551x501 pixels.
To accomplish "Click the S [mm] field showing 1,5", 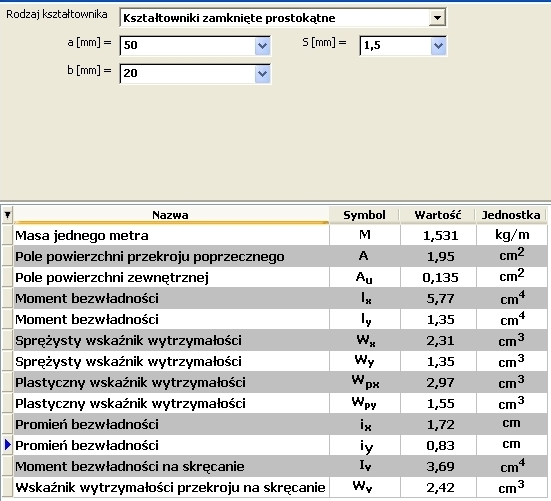I will 403,46.
